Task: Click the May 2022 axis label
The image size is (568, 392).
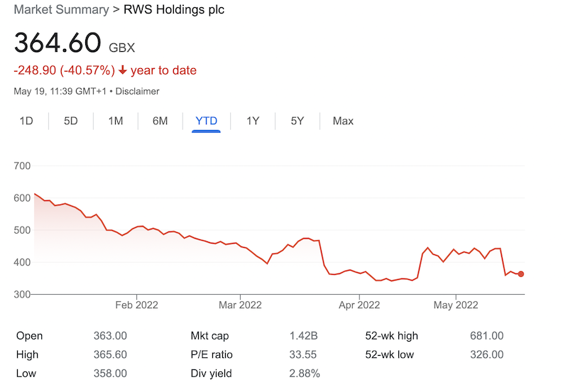Action: point(456,305)
